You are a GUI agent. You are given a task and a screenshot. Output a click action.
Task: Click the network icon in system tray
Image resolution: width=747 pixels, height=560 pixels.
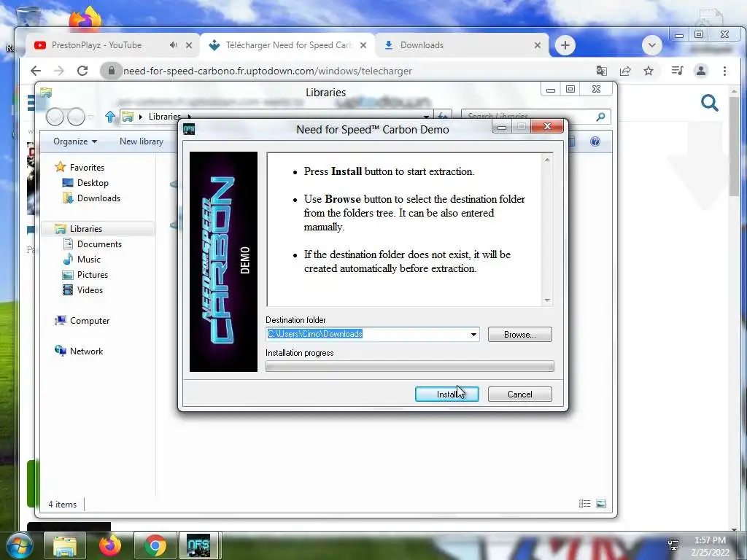point(673,545)
